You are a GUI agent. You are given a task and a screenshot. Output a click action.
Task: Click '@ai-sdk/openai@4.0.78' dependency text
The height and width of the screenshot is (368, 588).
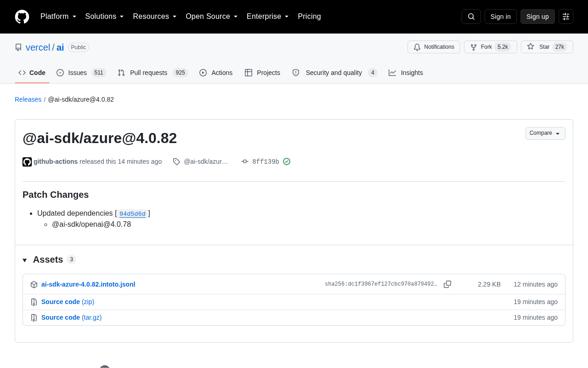(x=91, y=224)
